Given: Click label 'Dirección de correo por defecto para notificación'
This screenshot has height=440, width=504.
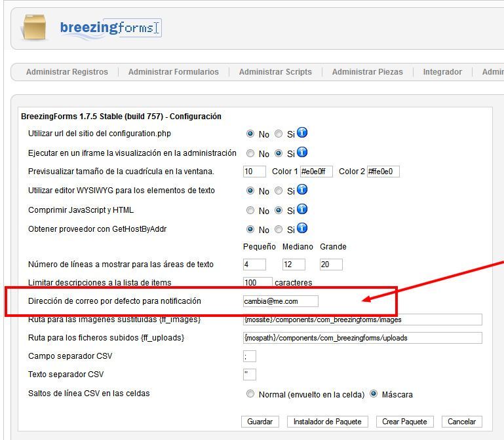Looking at the screenshot, I should (x=115, y=301).
